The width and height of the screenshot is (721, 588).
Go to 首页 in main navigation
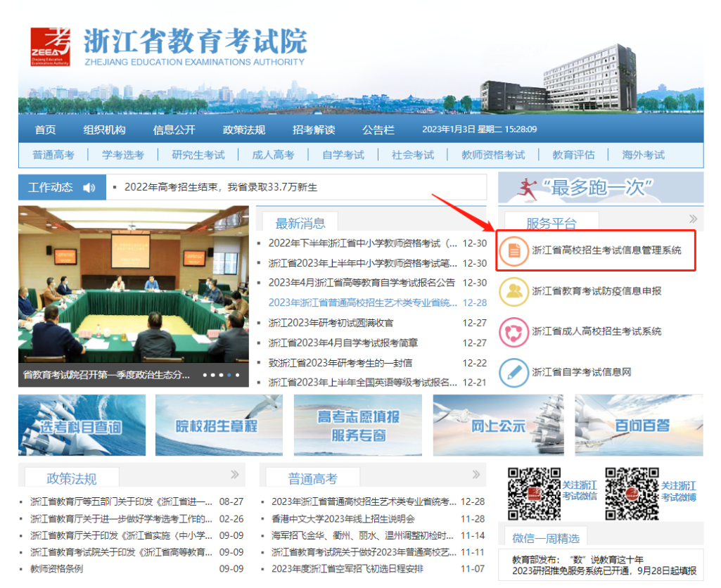(46, 130)
